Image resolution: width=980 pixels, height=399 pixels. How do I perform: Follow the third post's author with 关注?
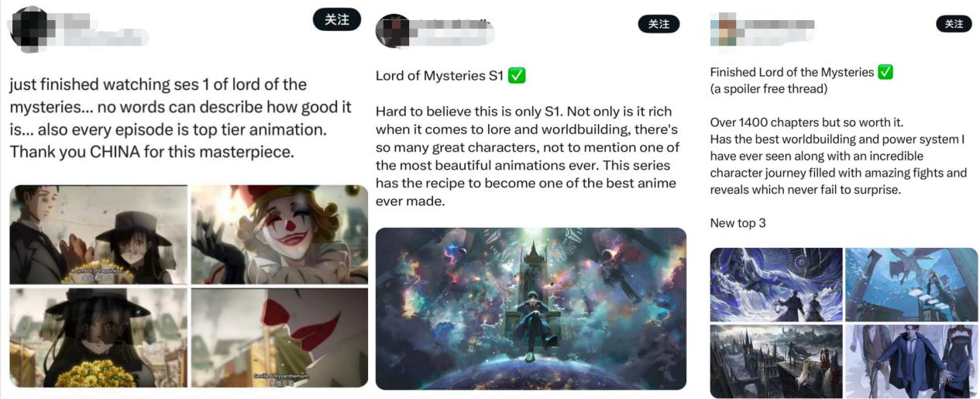pos(954,24)
